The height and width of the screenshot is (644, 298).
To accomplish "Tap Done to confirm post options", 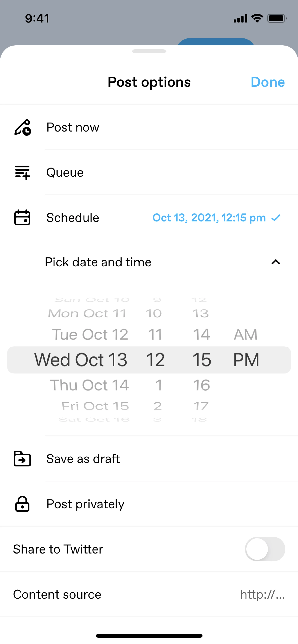I will tap(268, 82).
